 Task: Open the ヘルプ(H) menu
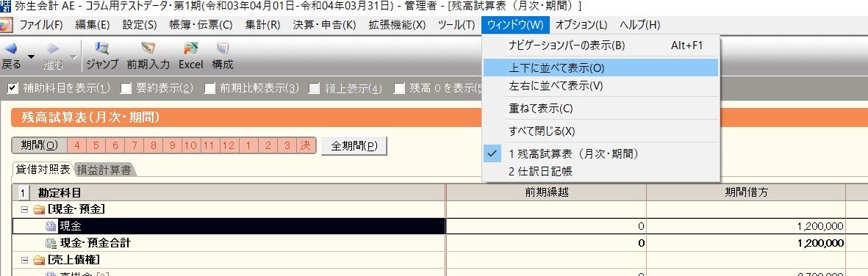pyautogui.click(x=639, y=25)
